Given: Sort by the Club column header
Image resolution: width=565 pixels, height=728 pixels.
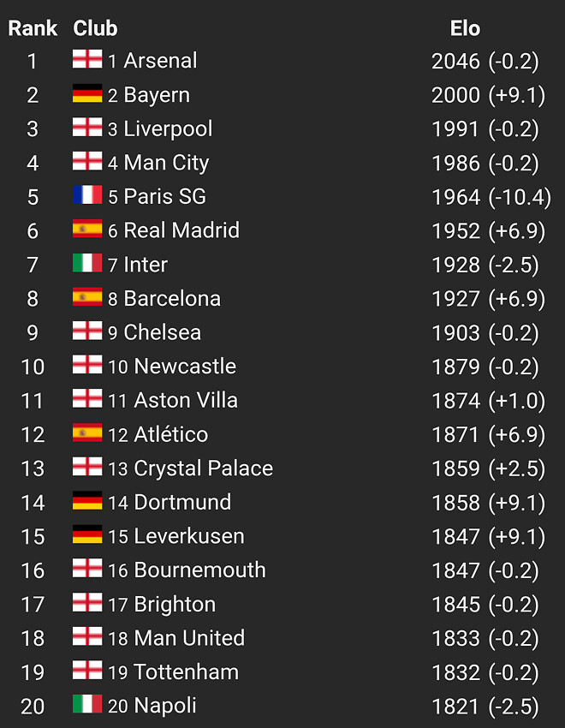Looking at the screenshot, I should pyautogui.click(x=95, y=28).
